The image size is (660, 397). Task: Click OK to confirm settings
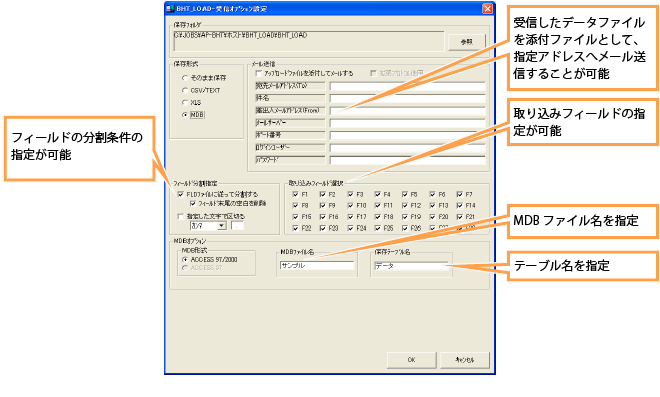tap(411, 360)
